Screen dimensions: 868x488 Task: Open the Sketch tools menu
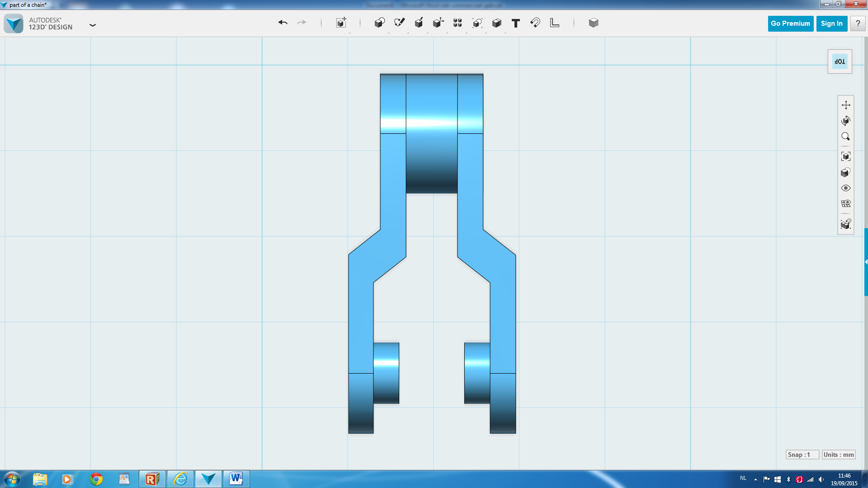click(399, 23)
